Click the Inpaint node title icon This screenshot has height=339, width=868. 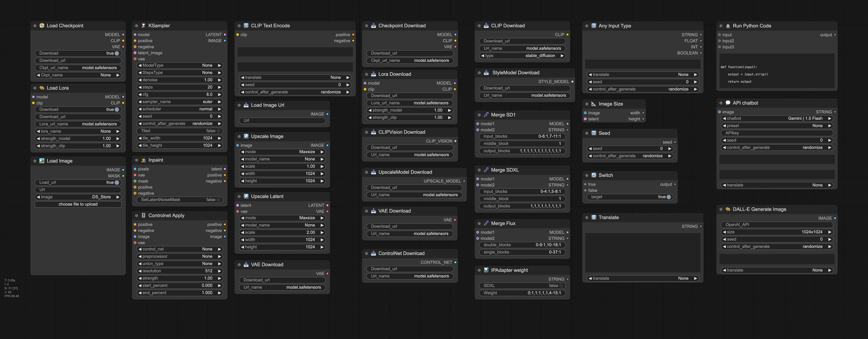(x=144, y=160)
